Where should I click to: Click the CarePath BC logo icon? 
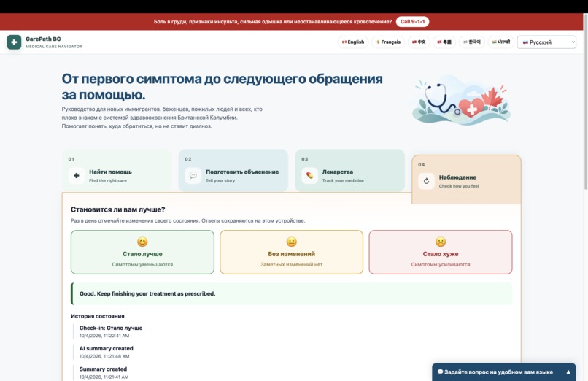[14, 42]
